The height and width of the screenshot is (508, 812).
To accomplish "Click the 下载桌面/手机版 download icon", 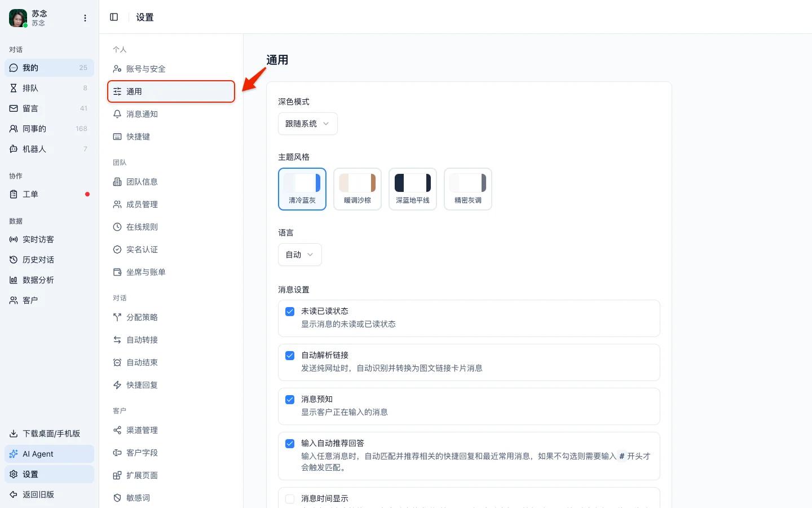I will point(14,433).
